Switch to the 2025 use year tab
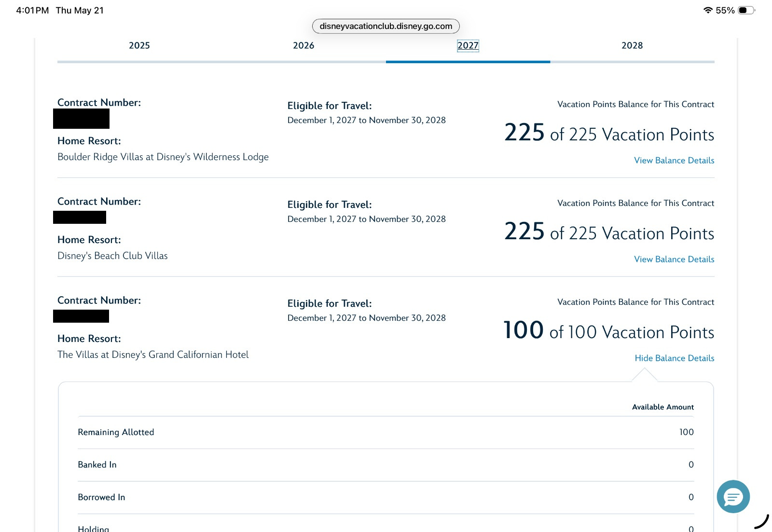 (139, 45)
